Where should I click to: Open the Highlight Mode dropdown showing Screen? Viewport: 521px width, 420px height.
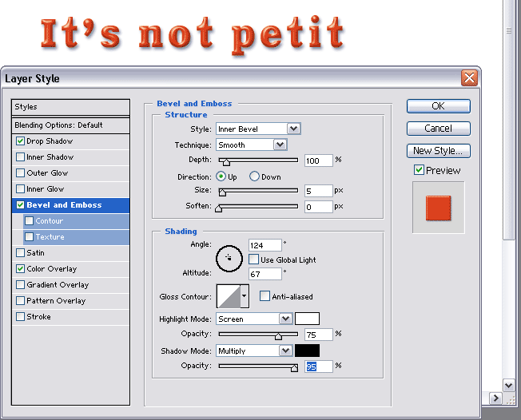tap(254, 319)
